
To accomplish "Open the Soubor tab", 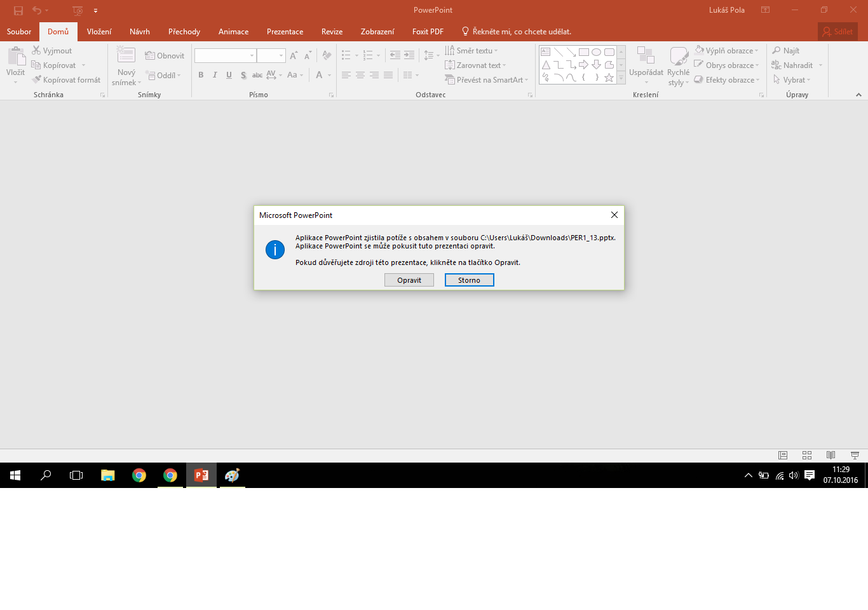I will [x=19, y=32].
